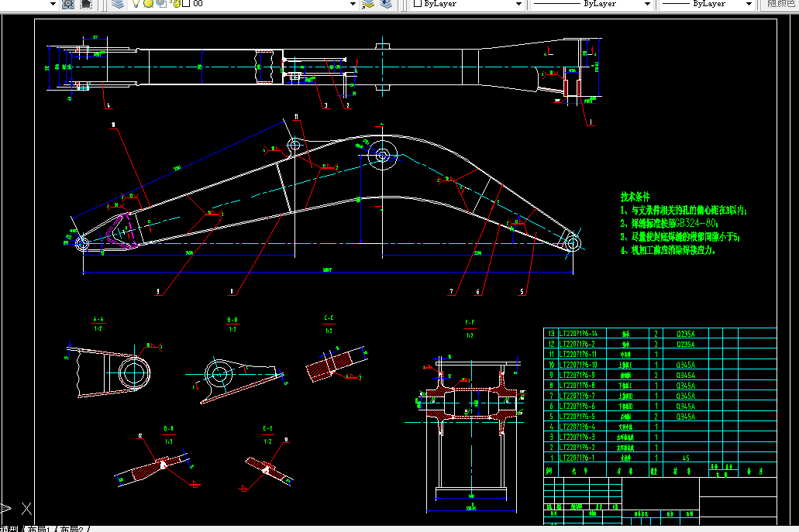
Task: Select part code LT220?1?6-10 in table
Action: [x=578, y=365]
